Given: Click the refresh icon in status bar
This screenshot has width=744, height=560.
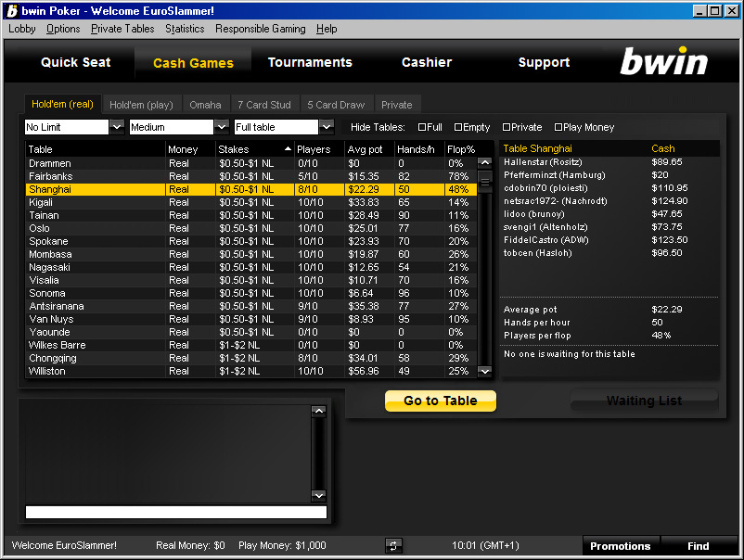Looking at the screenshot, I should (393, 545).
